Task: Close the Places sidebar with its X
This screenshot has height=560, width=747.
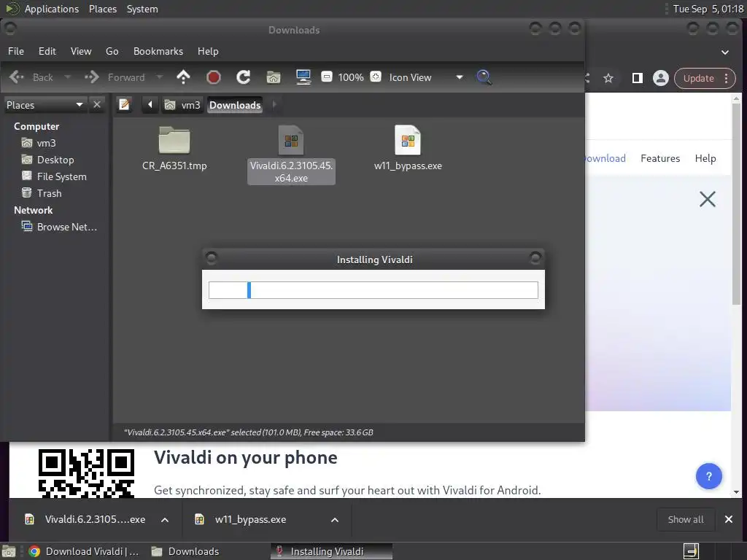Action: (x=97, y=104)
